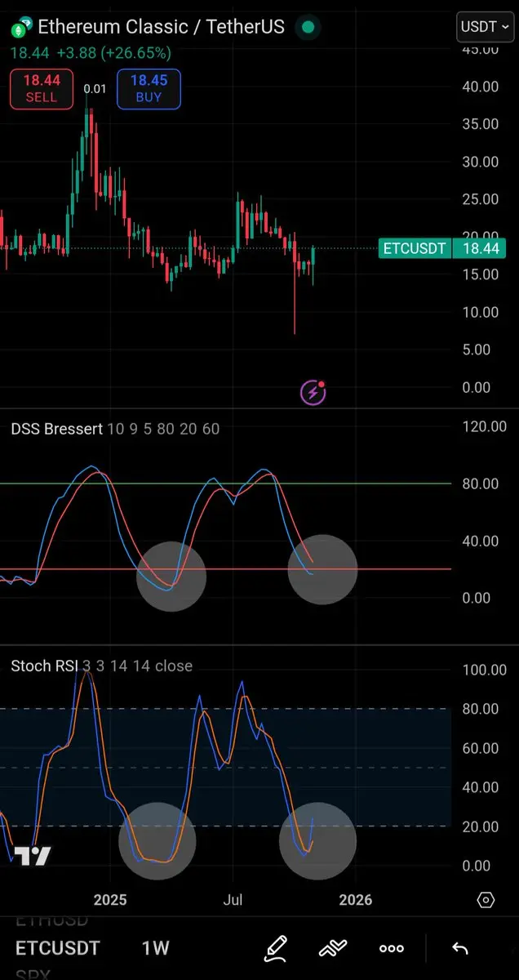
Task: Tap the 0.01 spread value
Action: (95, 89)
